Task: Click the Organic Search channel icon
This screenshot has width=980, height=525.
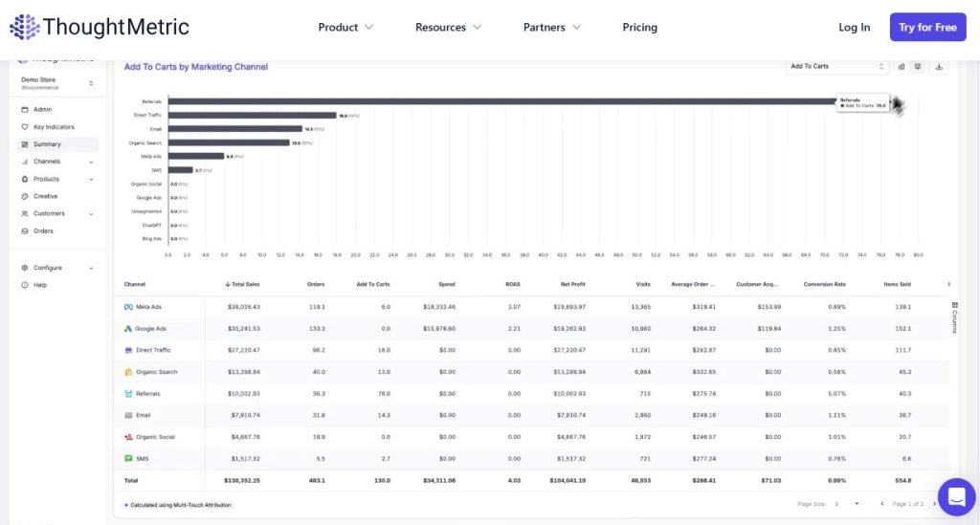Action: (128, 372)
